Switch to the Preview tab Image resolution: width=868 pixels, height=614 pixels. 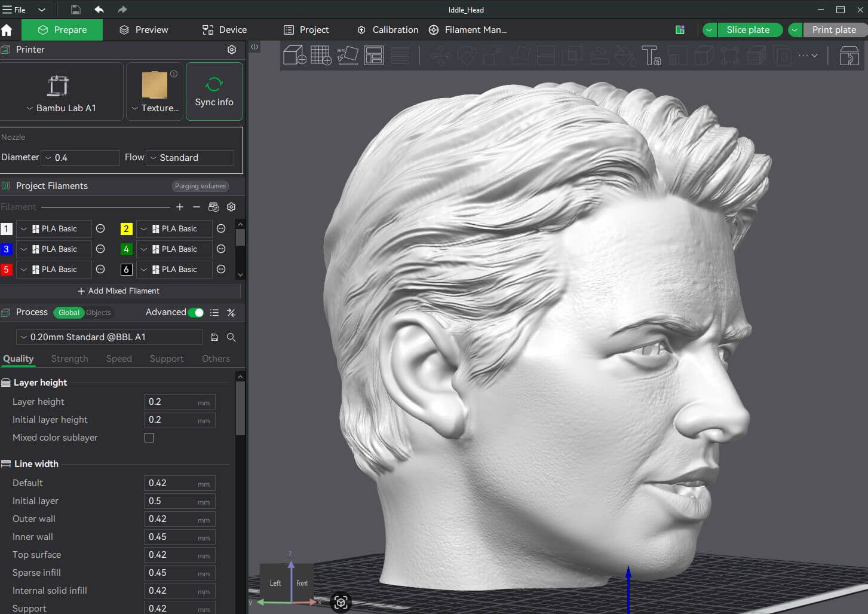click(x=144, y=30)
